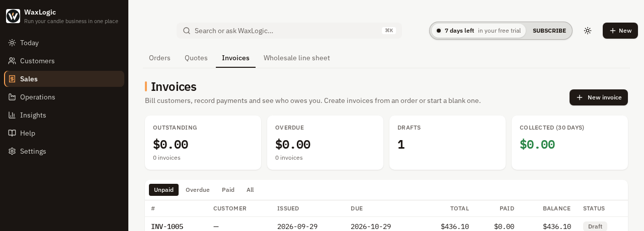Click the Settings gear icon
Image resolution: width=644 pixels, height=231 pixels.
[12, 151]
